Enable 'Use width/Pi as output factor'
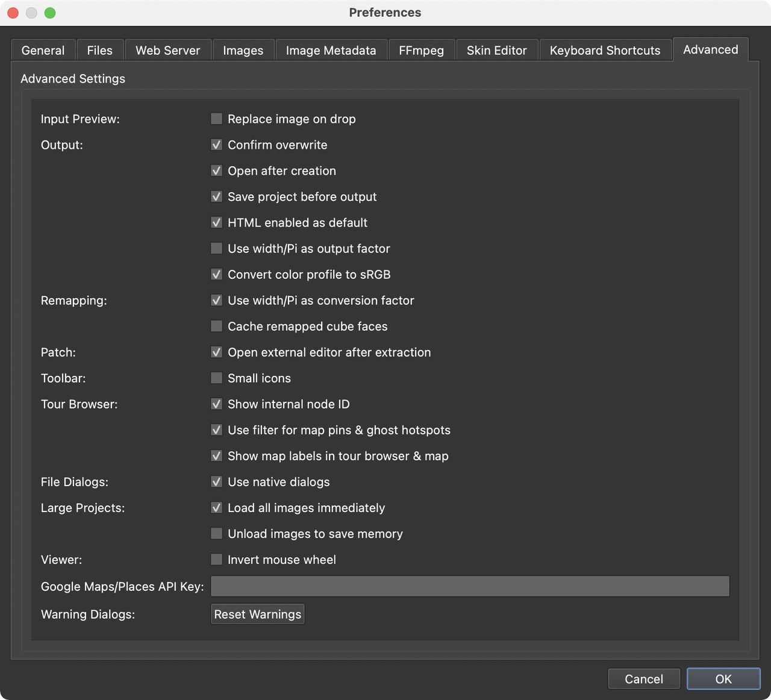Screen dimensions: 771x700 [216, 248]
